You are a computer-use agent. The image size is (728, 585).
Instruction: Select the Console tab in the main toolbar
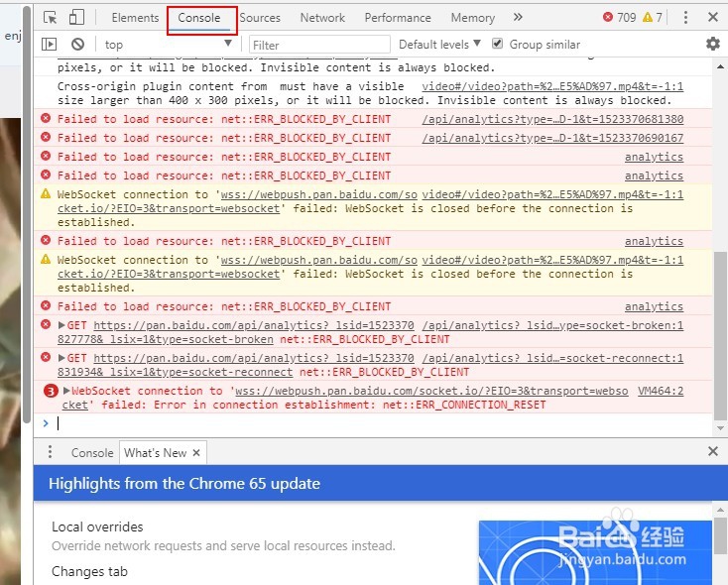(199, 18)
